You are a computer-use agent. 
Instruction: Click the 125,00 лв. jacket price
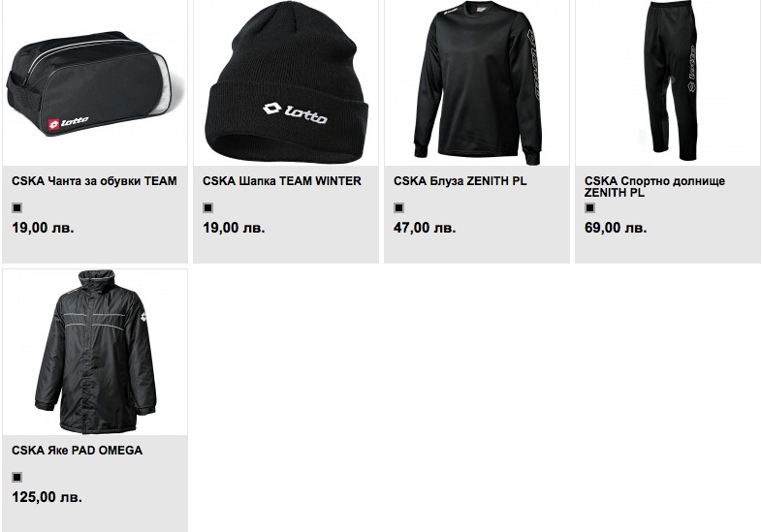point(47,497)
